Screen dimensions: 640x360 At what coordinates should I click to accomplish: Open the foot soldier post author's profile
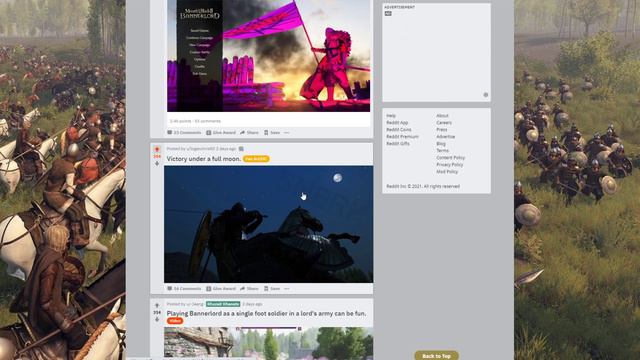[x=195, y=304]
